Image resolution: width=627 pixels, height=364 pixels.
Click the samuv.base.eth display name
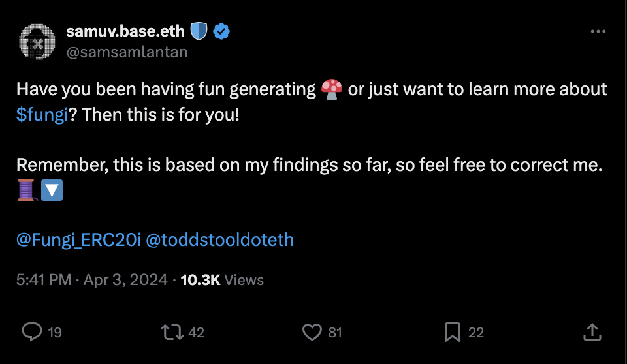coord(125,31)
